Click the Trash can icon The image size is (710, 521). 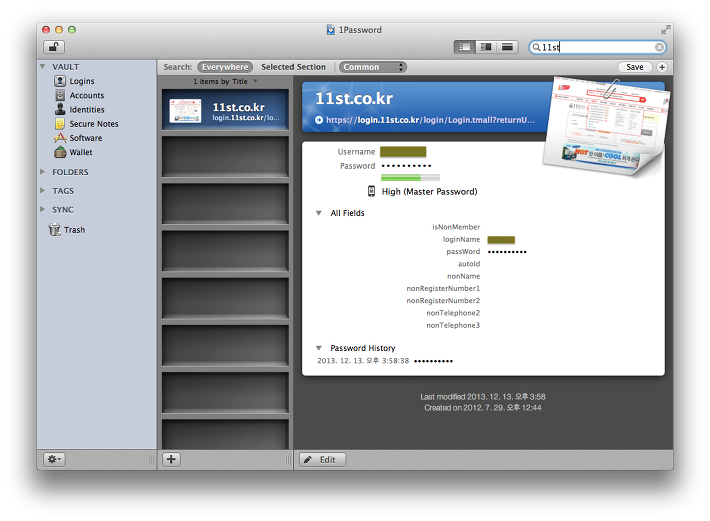(x=54, y=229)
